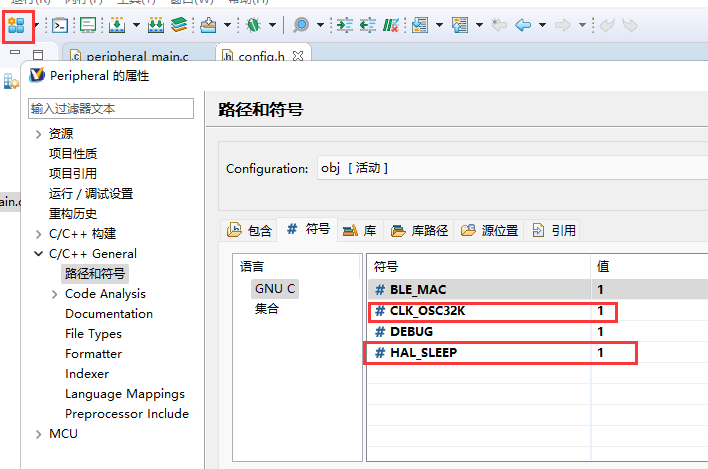Screen dimensions: 708x469
Task: Click the project properties icon highlighted in red
Action: point(16,25)
